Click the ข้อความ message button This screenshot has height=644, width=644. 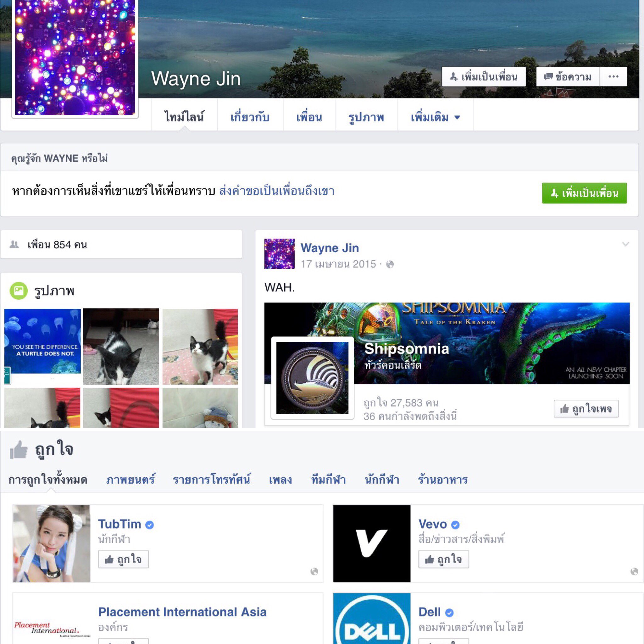tap(568, 77)
